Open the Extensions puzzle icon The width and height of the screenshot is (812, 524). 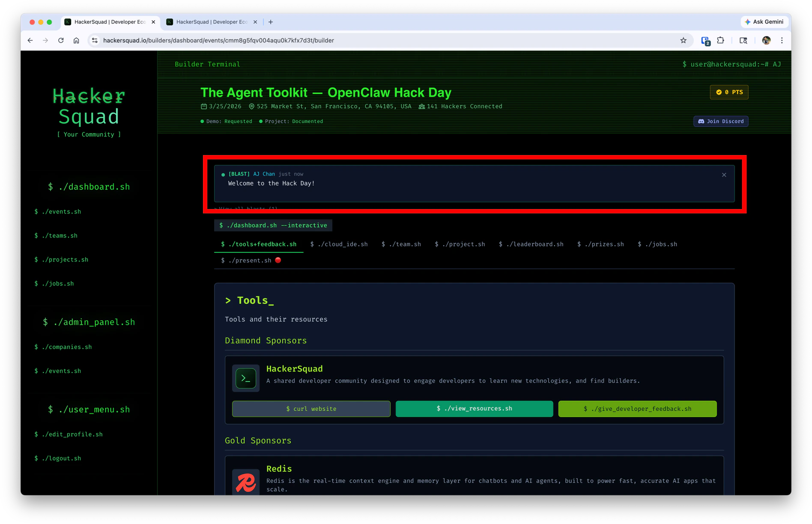point(720,40)
